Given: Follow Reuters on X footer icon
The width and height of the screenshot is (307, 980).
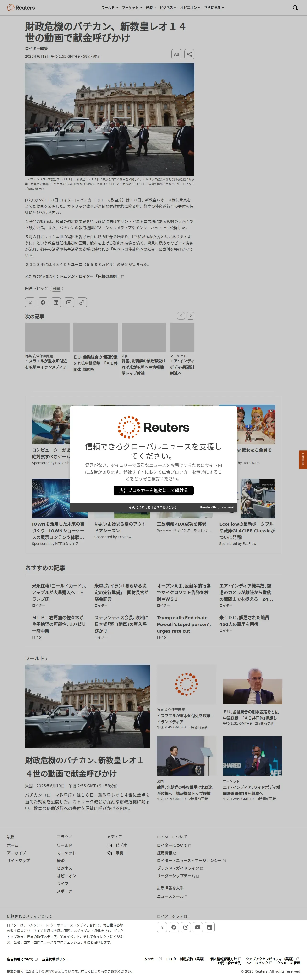Looking at the screenshot, I should pos(162,927).
